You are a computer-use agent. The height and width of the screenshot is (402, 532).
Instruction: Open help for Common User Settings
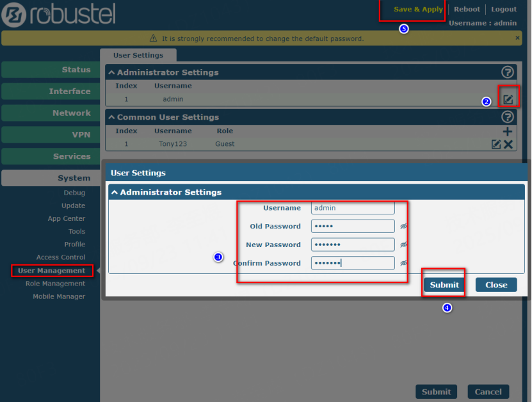coord(507,117)
